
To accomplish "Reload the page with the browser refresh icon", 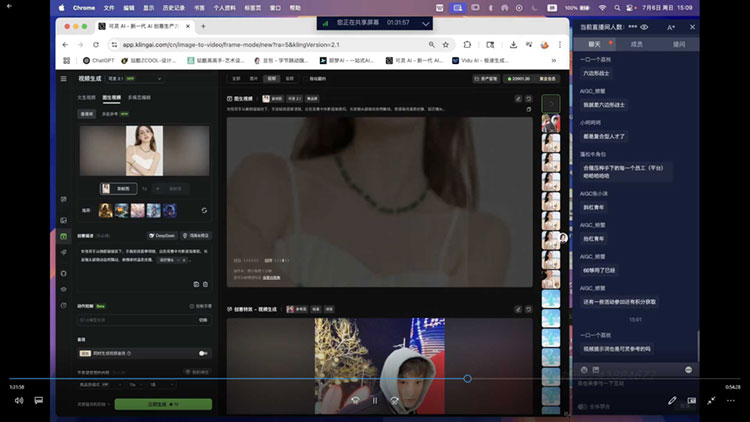I will point(96,44).
